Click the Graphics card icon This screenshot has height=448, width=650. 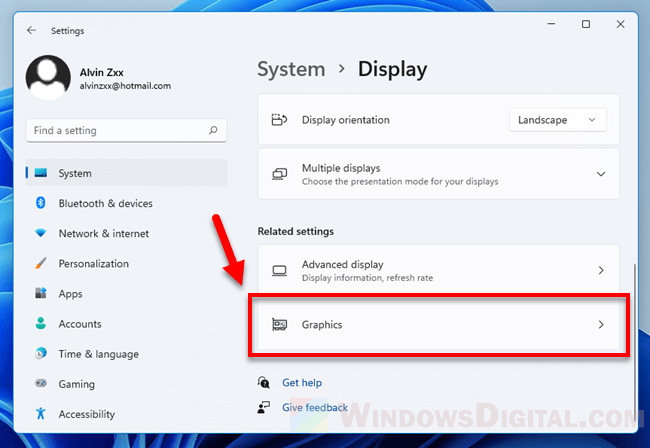coord(279,324)
